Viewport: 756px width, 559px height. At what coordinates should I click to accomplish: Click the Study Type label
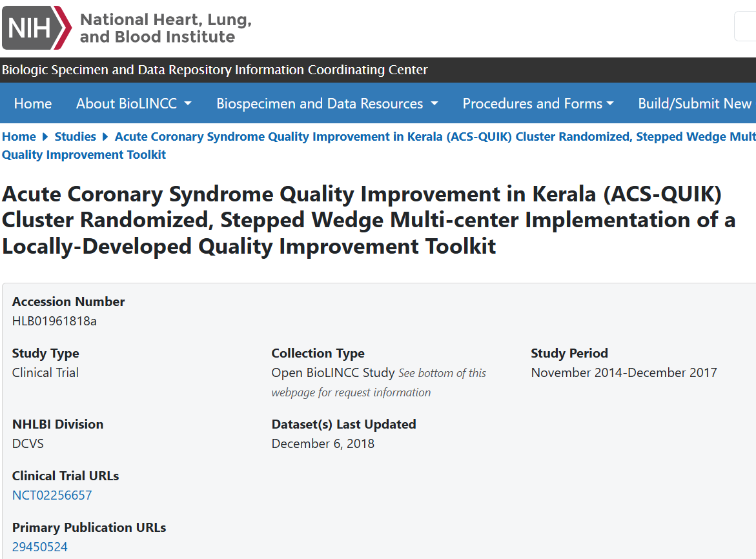46,353
